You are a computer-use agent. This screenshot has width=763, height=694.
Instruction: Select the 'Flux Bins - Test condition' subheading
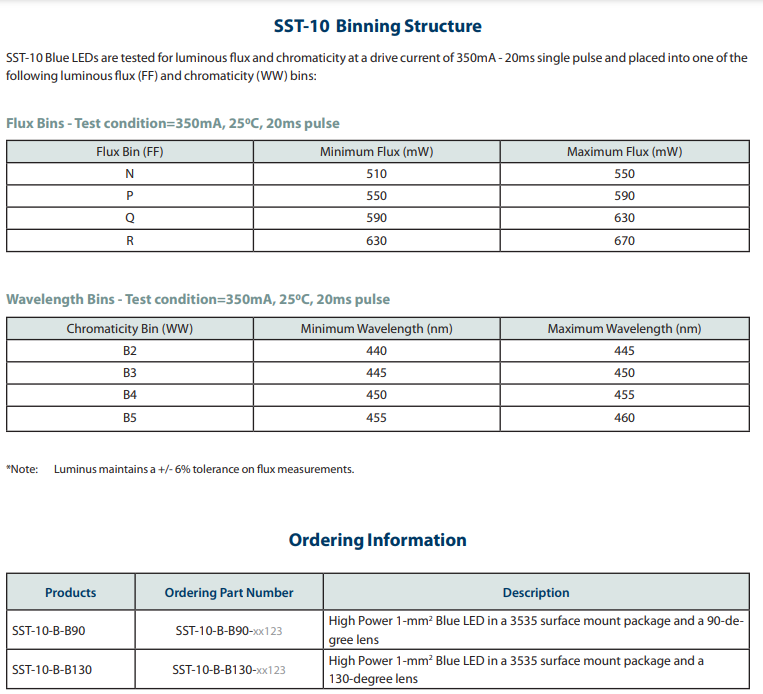(173, 124)
